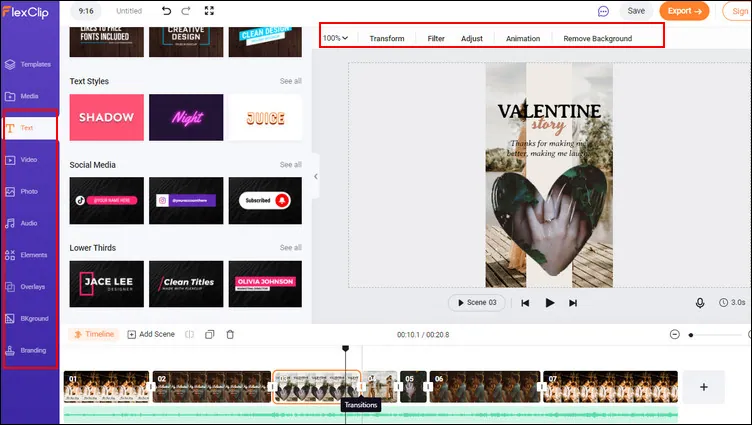Image resolution: width=752 pixels, height=425 pixels.
Task: Click Remove Background
Action: tap(598, 38)
